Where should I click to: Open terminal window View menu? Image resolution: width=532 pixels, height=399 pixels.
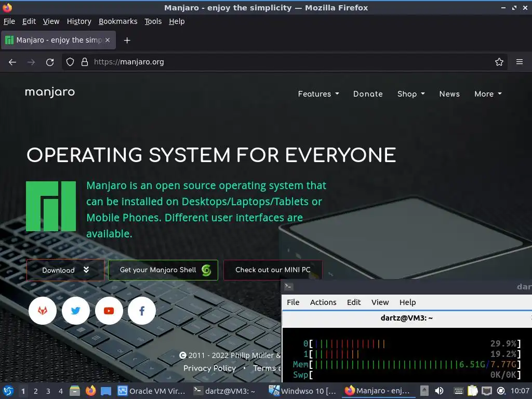click(380, 302)
